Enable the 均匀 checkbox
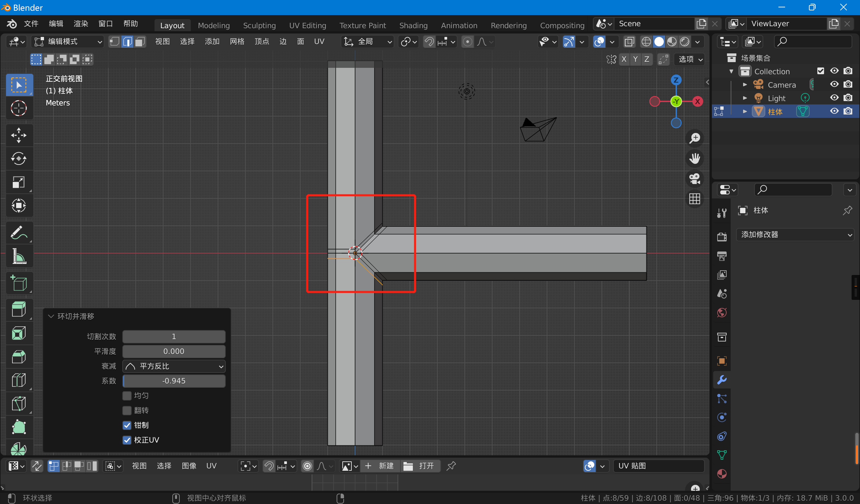 tap(127, 396)
